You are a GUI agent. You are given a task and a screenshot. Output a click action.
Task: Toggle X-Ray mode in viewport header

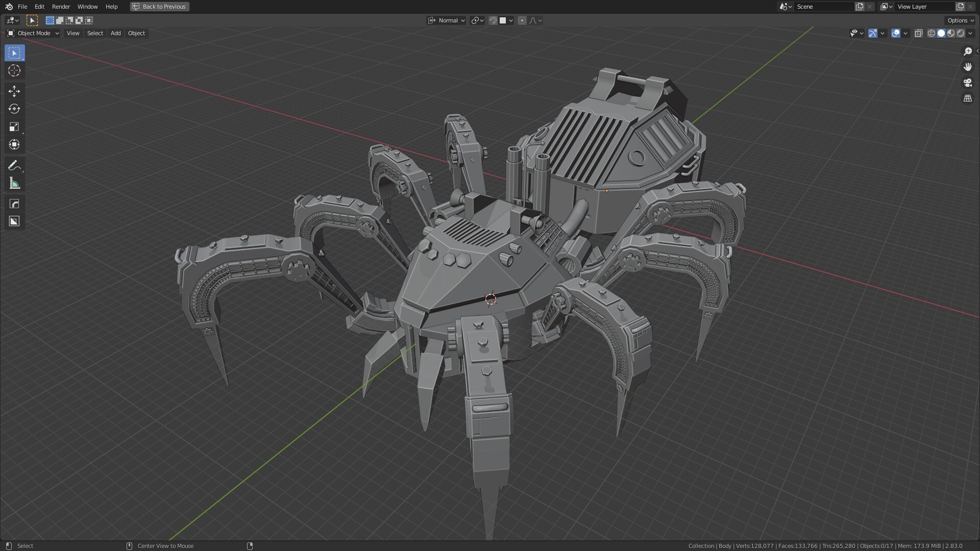[919, 33]
